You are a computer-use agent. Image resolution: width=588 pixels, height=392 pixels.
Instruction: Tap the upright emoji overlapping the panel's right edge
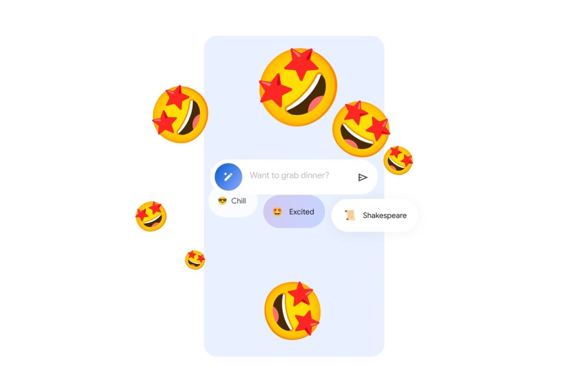361,129
